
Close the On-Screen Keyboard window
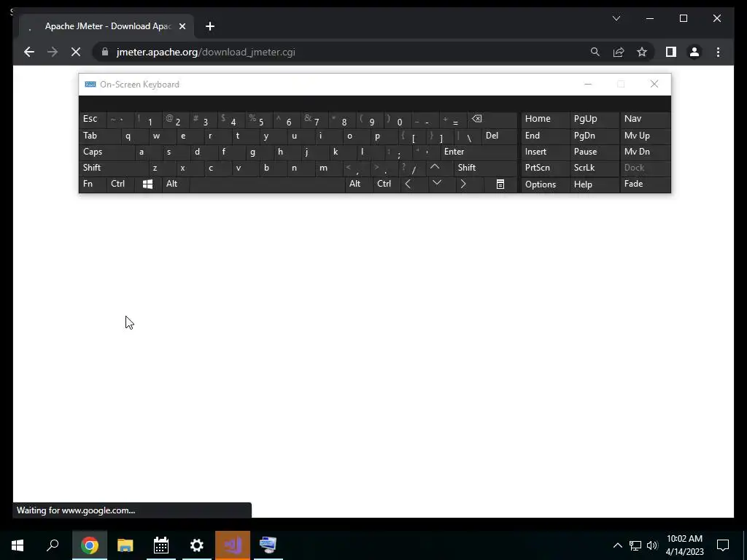[x=654, y=85]
